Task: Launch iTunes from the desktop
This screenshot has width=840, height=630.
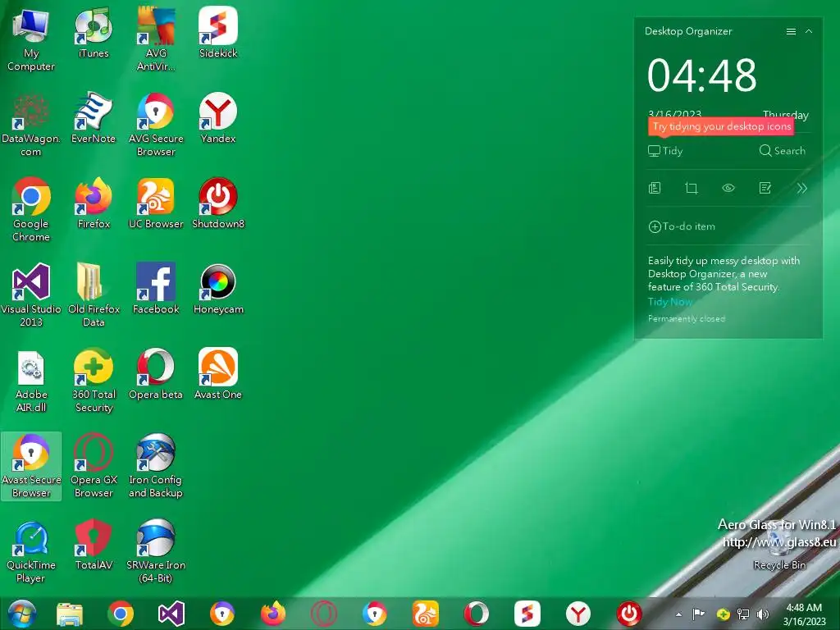Action: [x=94, y=33]
